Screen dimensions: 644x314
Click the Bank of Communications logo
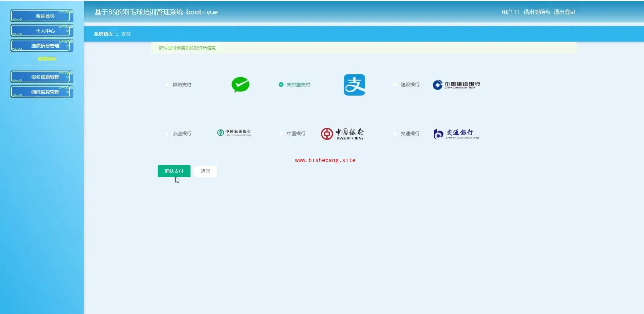click(x=457, y=134)
